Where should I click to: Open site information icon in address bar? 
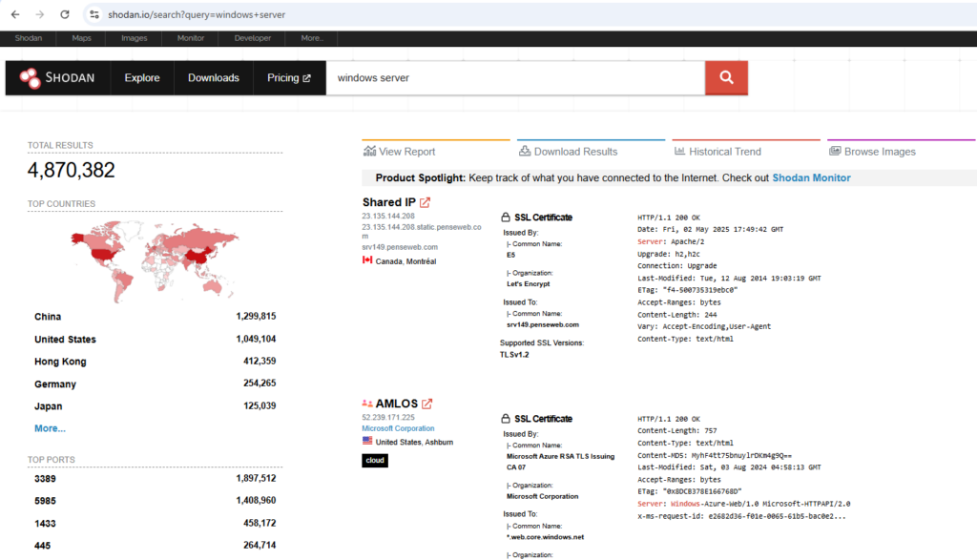[94, 14]
